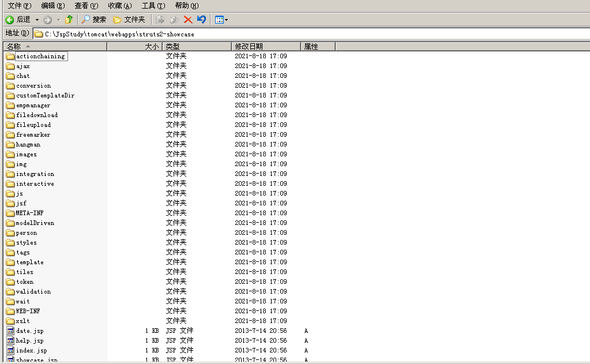Viewport: 590px width, 364px height.
Task: Click the jsf folder name
Action: pyautogui.click(x=21, y=204)
